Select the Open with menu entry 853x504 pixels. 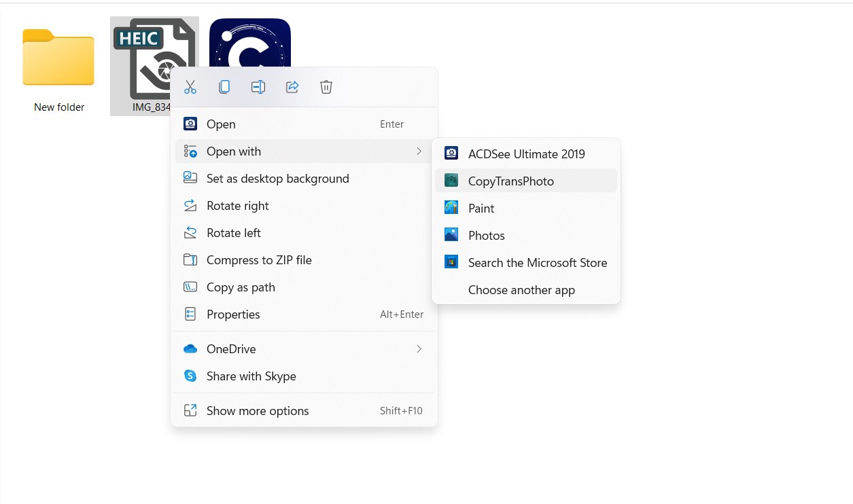tap(304, 151)
